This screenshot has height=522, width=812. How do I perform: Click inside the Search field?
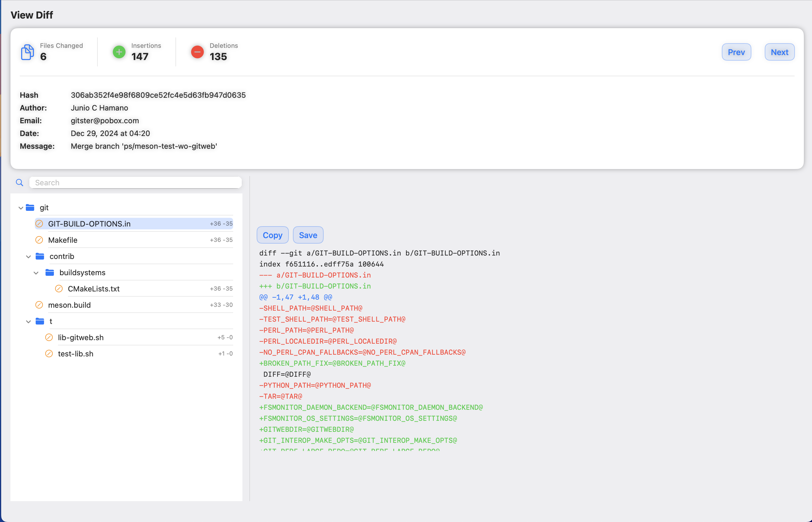coord(135,182)
